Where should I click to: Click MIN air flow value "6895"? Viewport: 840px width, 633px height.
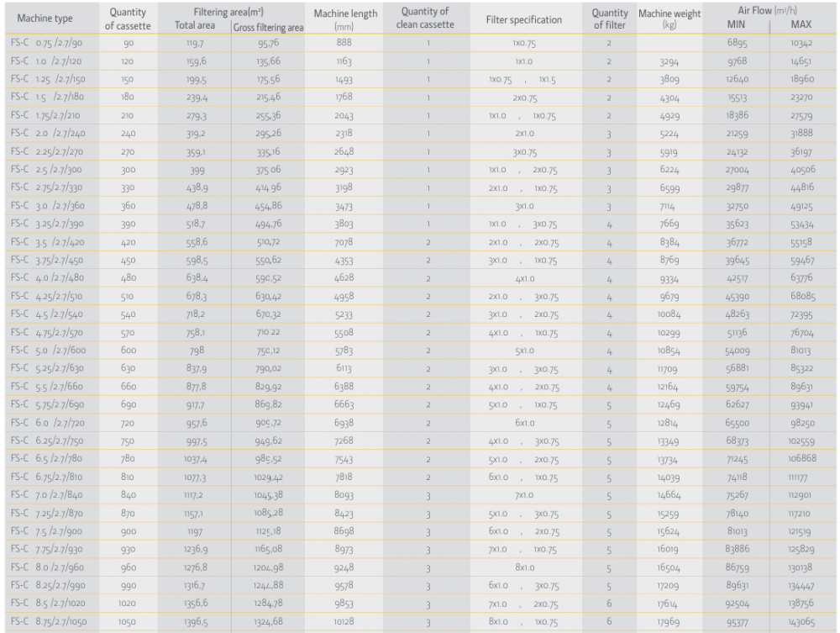pos(737,43)
